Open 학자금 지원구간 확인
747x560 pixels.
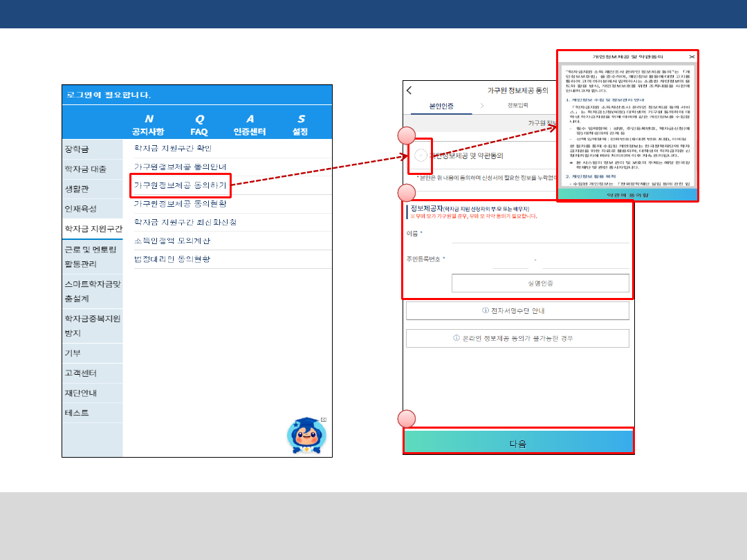[232, 148]
